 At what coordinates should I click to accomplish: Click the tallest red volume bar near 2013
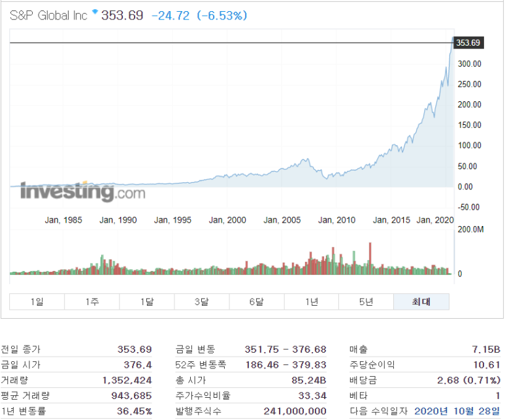(370, 257)
